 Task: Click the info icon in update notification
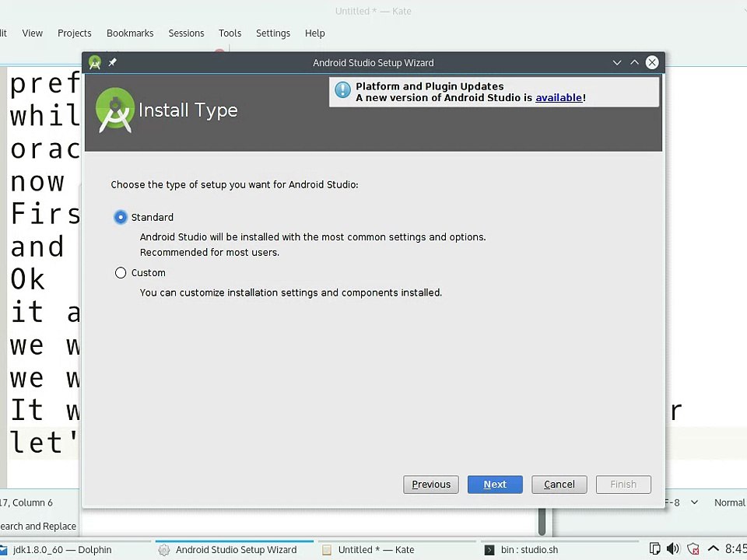coord(342,90)
